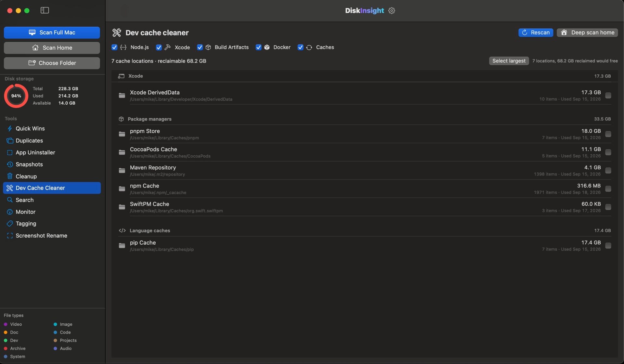
Task: Click folder icon of pip Cache
Action: 122,245
